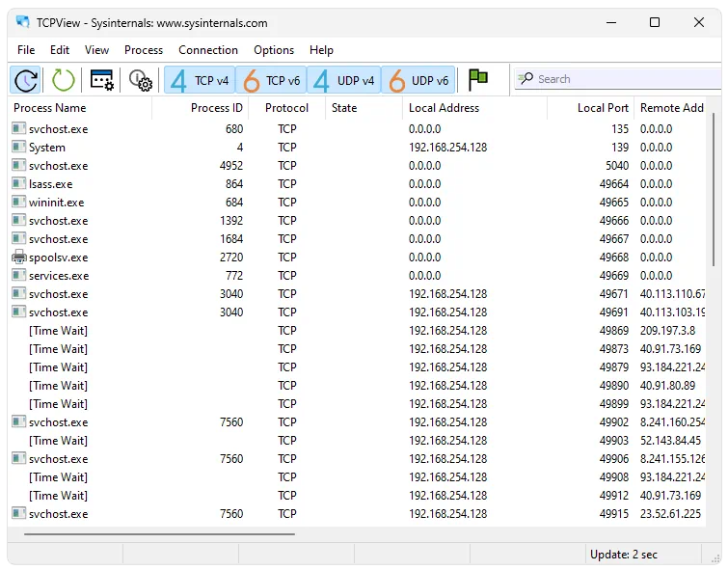Click the svchost.exe icon with PID 680
Image resolution: width=728 pixels, height=570 pixels.
(18, 128)
